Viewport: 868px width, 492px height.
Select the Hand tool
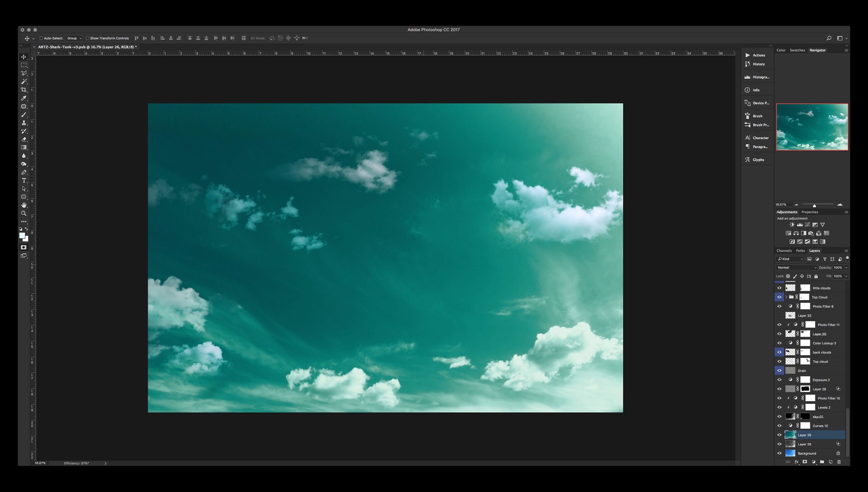(24, 205)
